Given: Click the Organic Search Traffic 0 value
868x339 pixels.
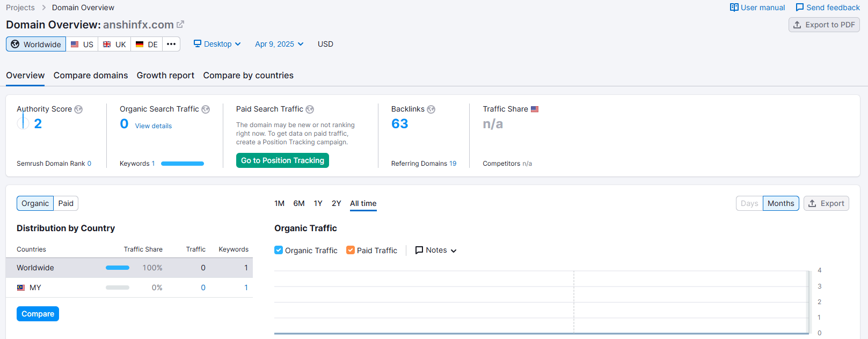Looking at the screenshot, I should [x=124, y=124].
